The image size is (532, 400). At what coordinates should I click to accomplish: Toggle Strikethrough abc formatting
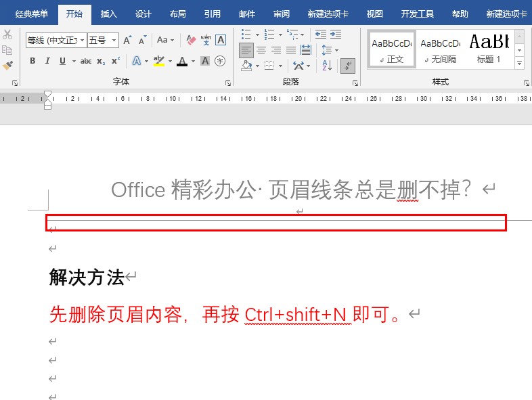point(86,61)
